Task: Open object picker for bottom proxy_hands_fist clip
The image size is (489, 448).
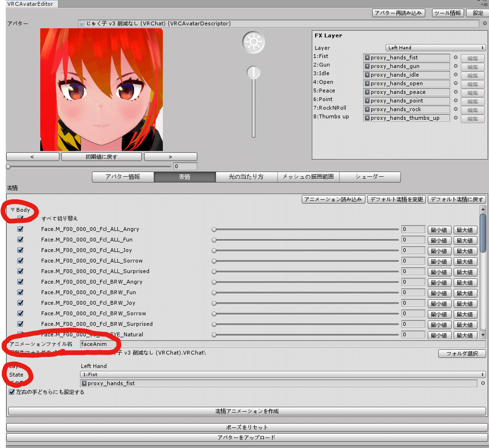Action: [483, 383]
